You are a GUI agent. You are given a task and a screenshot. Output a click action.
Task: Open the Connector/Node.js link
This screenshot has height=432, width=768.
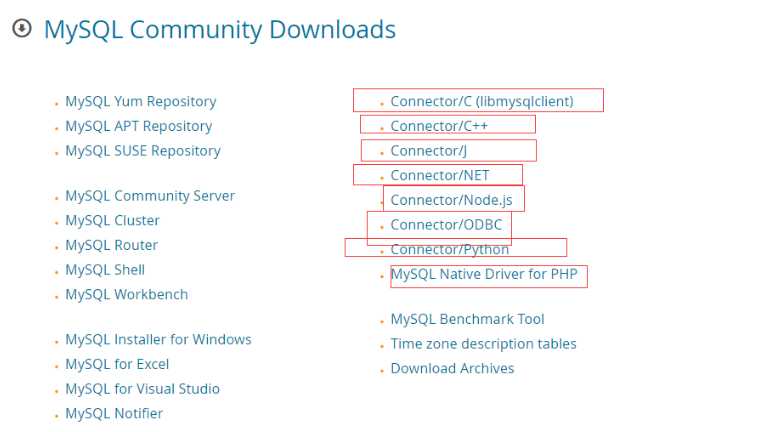(451, 200)
